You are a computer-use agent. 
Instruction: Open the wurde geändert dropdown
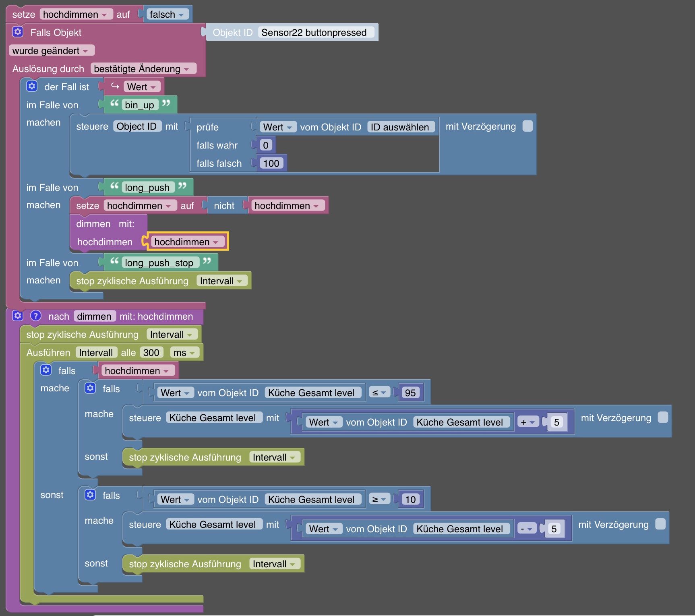click(51, 51)
